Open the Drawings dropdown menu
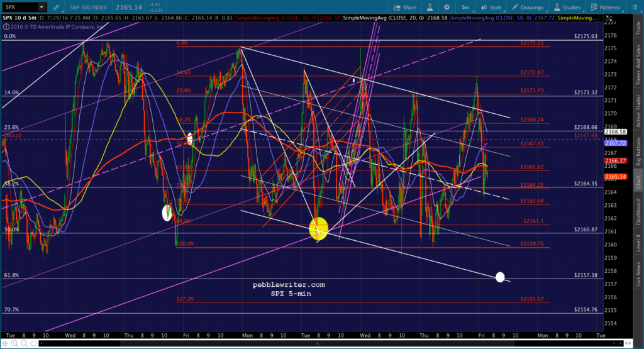This screenshot has height=349, width=644. click(x=528, y=8)
